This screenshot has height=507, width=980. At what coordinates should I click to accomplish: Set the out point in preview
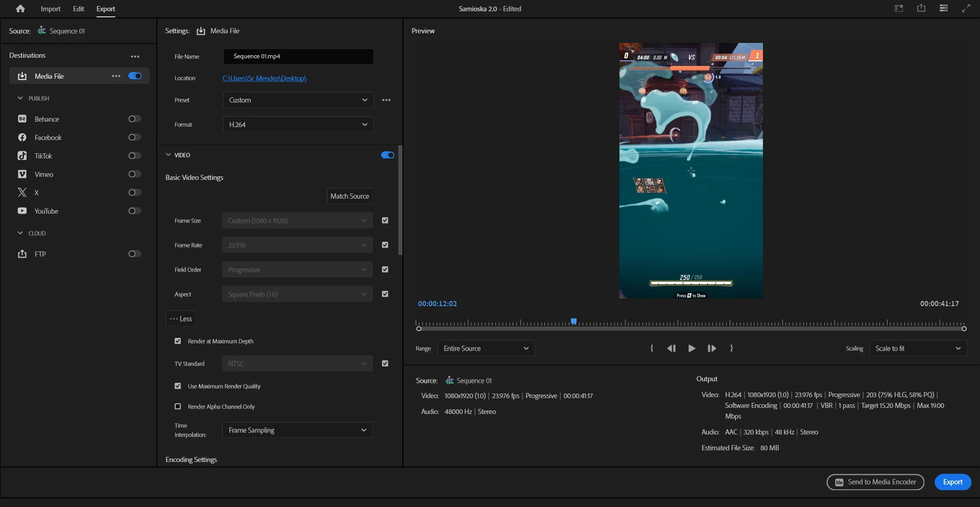tap(732, 349)
